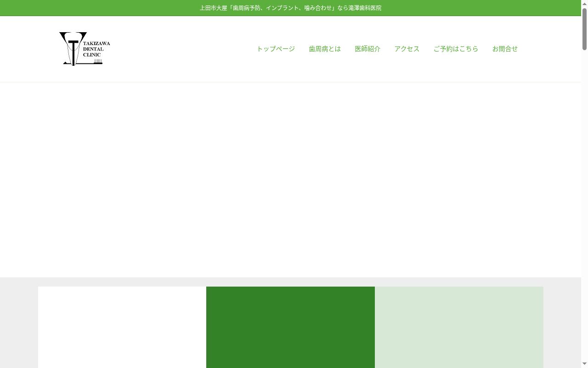Click the dark green center panel
This screenshot has width=588, height=368.
(290, 327)
